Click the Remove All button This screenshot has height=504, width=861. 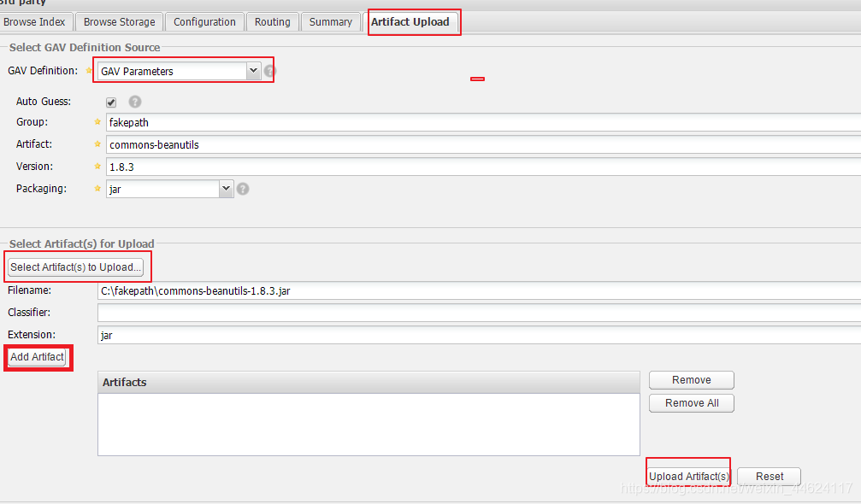pyautogui.click(x=692, y=403)
